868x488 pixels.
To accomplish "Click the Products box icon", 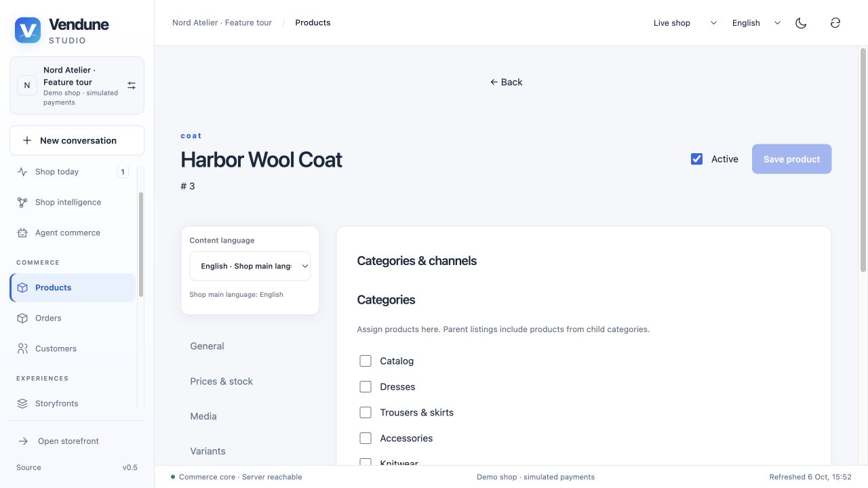I will tap(22, 287).
